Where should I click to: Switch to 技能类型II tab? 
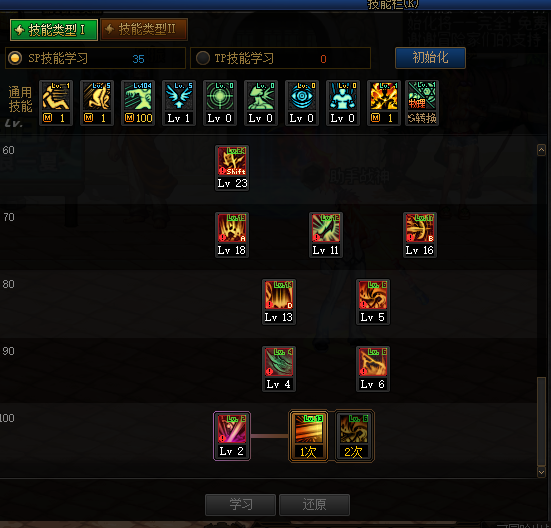click(x=144, y=30)
